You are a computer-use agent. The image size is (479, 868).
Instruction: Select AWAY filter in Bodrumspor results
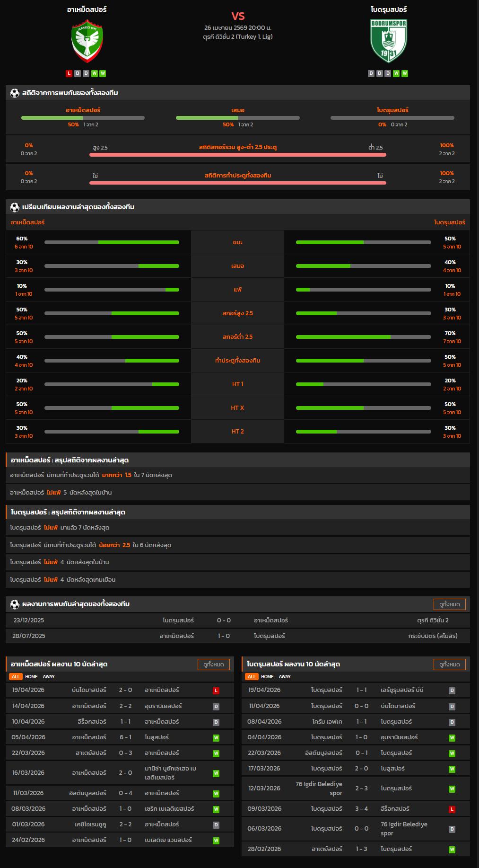(x=285, y=677)
